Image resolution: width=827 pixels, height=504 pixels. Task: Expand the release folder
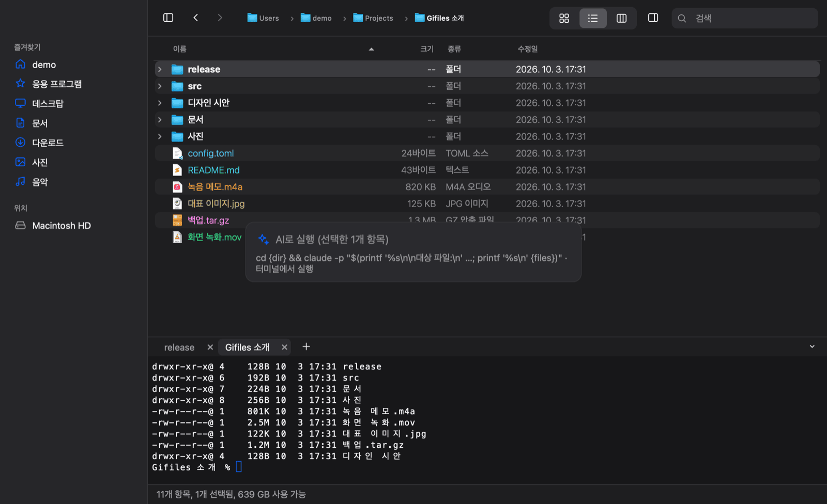coord(160,69)
